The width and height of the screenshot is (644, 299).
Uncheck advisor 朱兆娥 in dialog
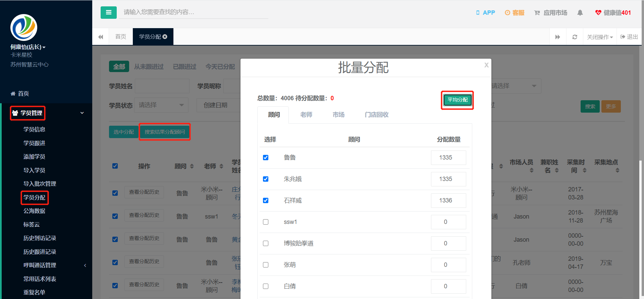tap(266, 179)
